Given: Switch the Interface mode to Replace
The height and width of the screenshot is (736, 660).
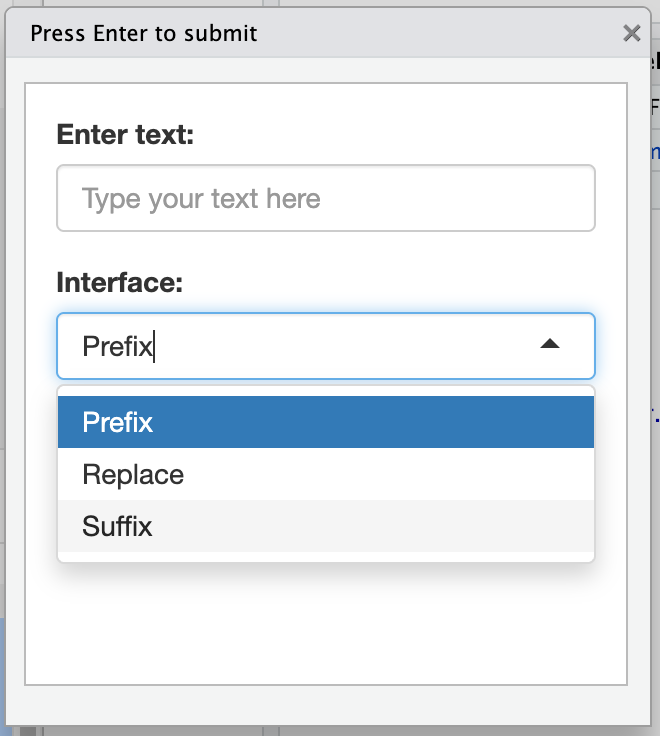Looking at the screenshot, I should click(133, 474).
